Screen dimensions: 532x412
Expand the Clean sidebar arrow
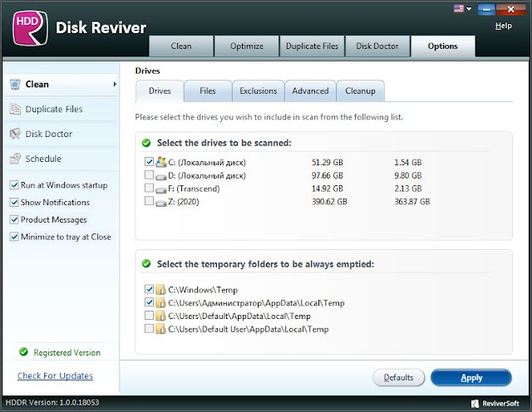coord(115,84)
